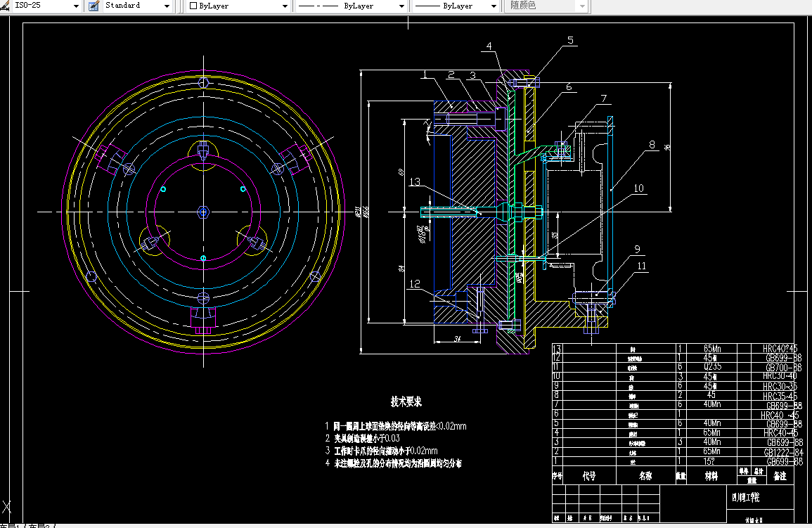Select Q235 material cell in parts list
Viewport: 812px width, 528px height.
coord(713,367)
